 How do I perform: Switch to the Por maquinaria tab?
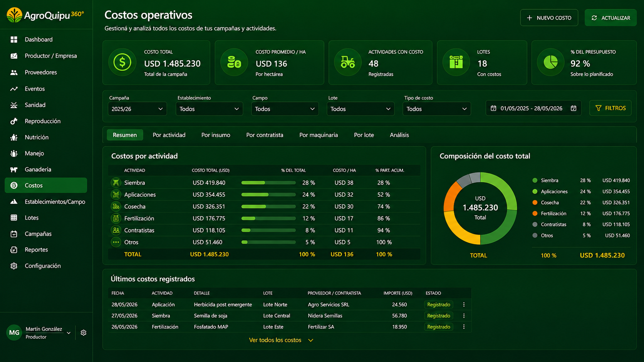pyautogui.click(x=319, y=135)
